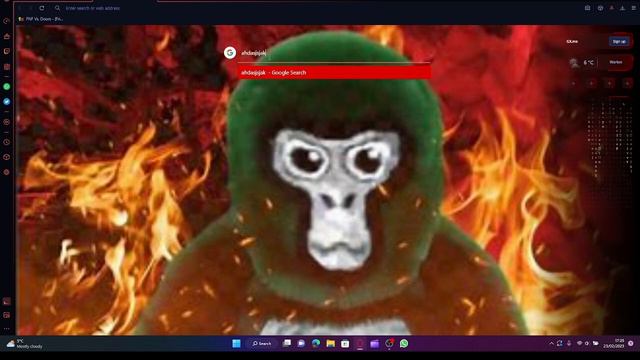640x360 pixels.
Task: Open the weather widget showing 6 °C
Action: coord(582,62)
